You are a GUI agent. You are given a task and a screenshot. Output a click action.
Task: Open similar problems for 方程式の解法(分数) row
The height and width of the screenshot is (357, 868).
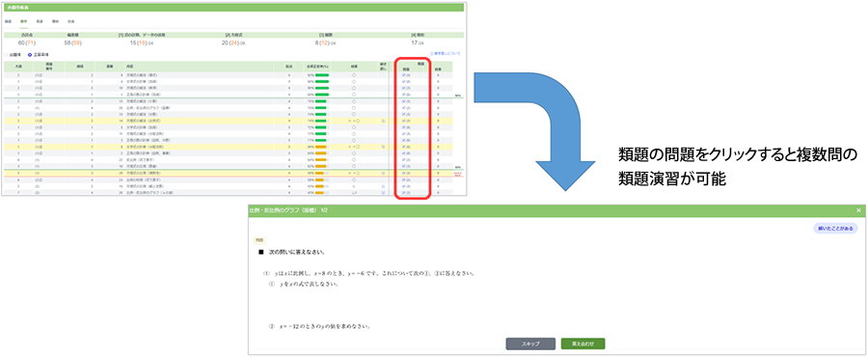(x=406, y=114)
